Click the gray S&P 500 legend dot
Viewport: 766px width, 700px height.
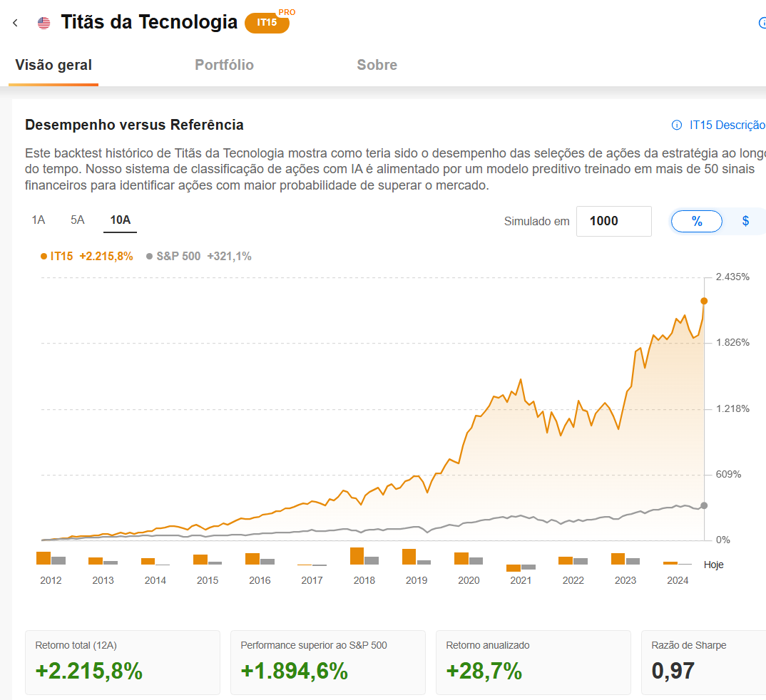point(150,257)
